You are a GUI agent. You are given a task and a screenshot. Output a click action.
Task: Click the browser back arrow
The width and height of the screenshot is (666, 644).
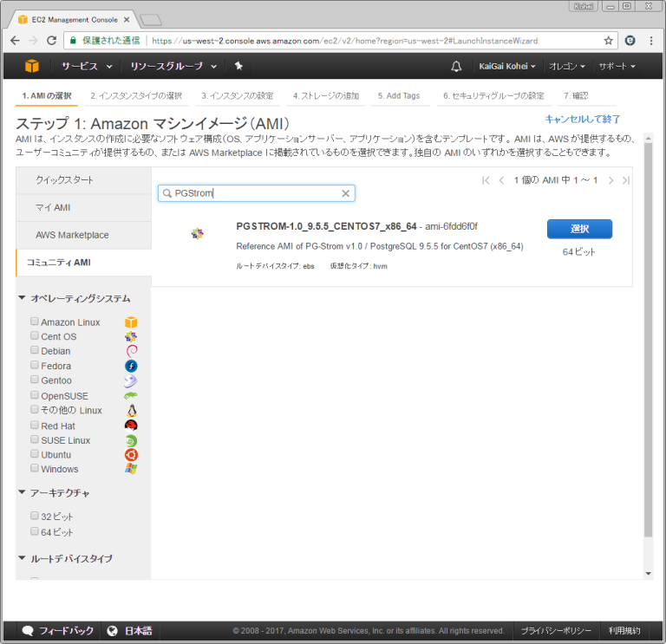tap(15, 41)
